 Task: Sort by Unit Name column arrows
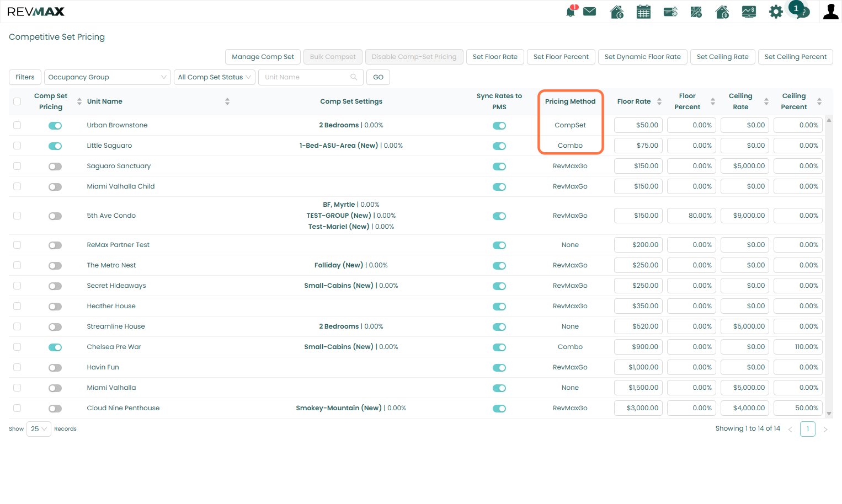227,101
